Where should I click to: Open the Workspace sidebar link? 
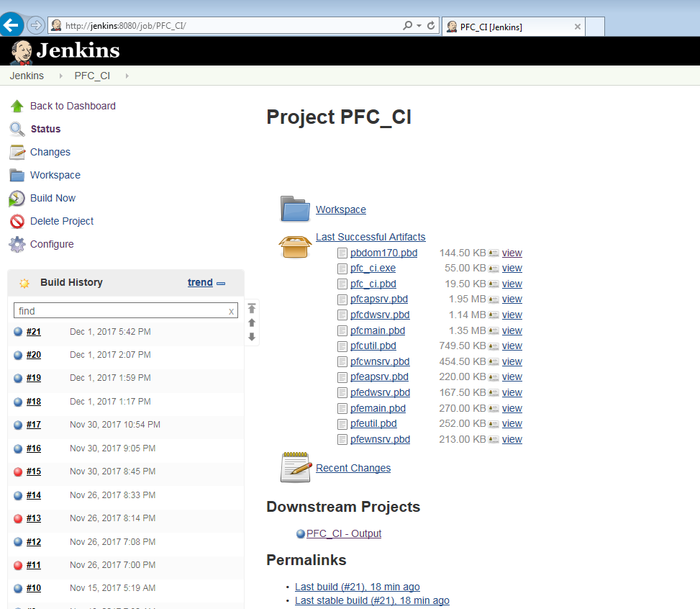(55, 175)
